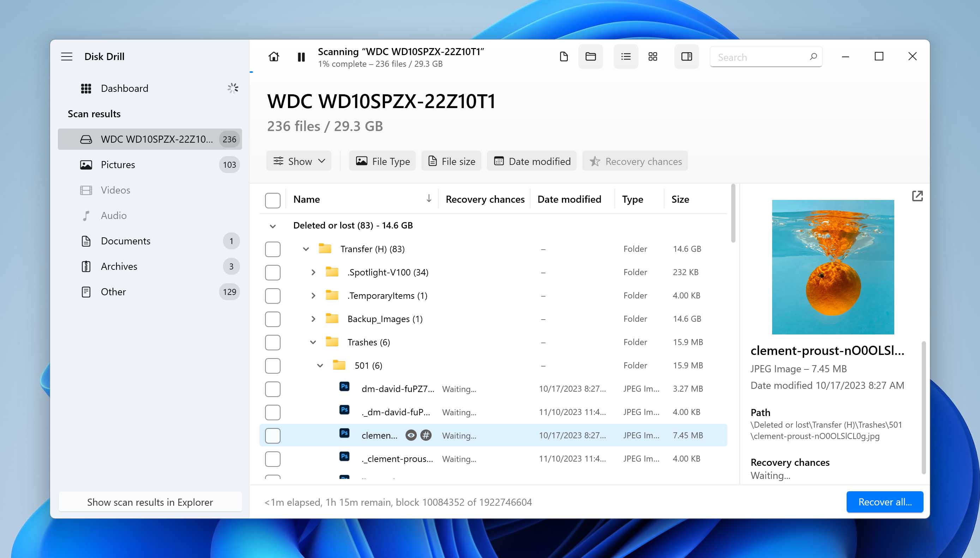Click the orange preview thumbnail image
The height and width of the screenshot is (558, 980).
click(x=833, y=267)
